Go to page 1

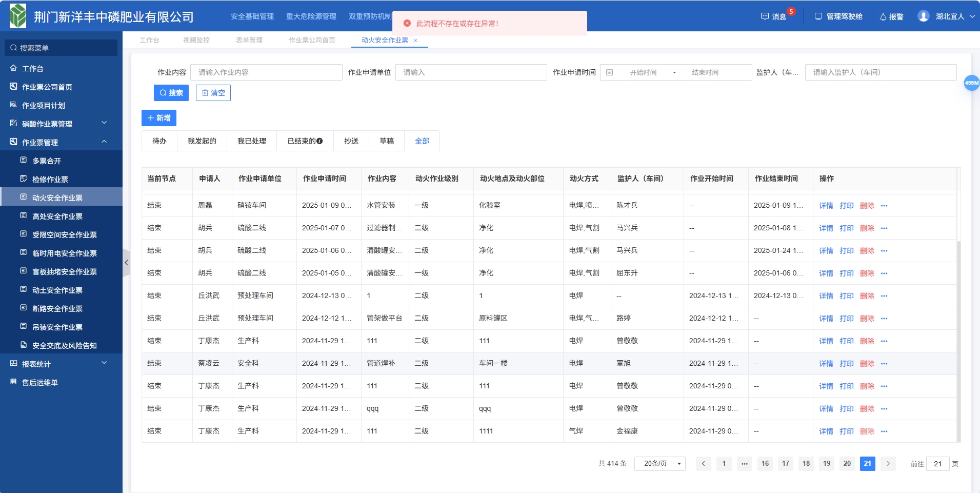tap(724, 464)
